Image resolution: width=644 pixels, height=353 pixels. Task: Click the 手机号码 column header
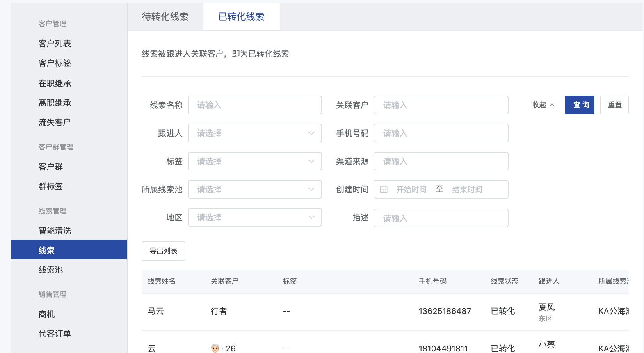(432, 281)
